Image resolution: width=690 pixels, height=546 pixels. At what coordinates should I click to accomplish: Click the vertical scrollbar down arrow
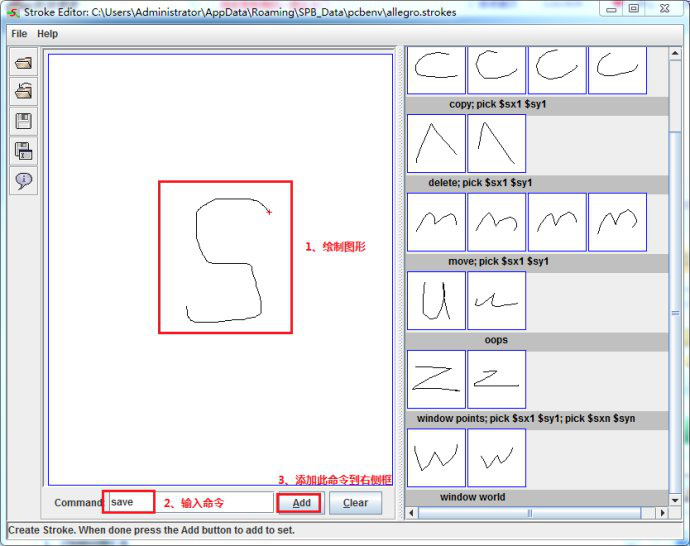675,500
